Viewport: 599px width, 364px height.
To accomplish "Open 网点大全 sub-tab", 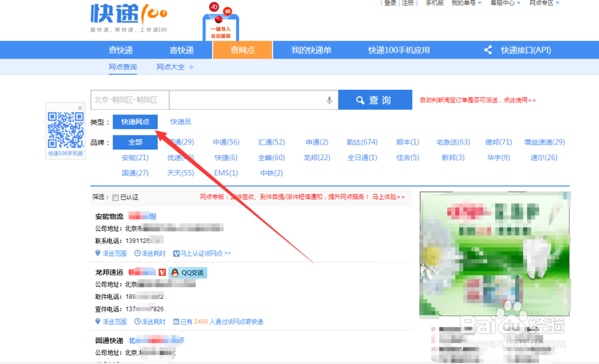I will pos(174,67).
